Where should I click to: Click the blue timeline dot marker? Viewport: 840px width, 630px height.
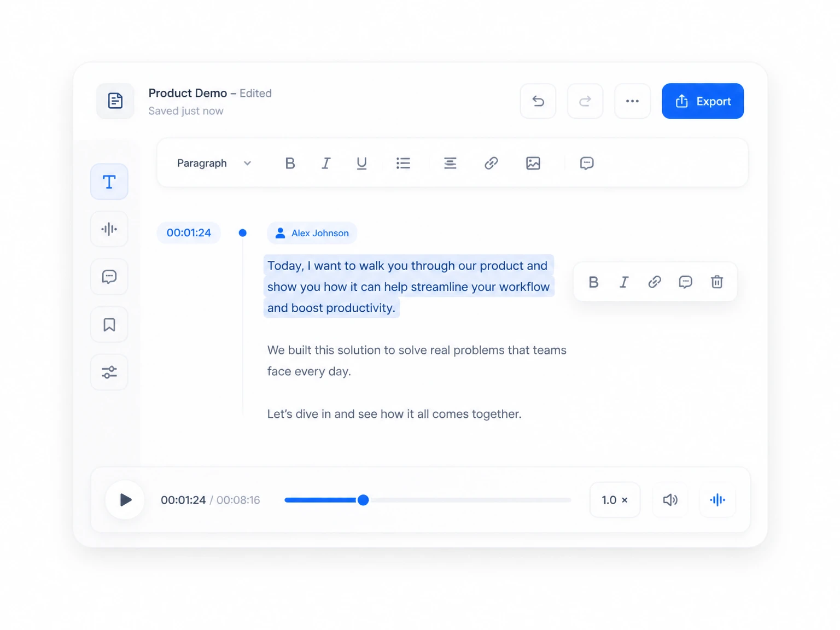(x=242, y=233)
